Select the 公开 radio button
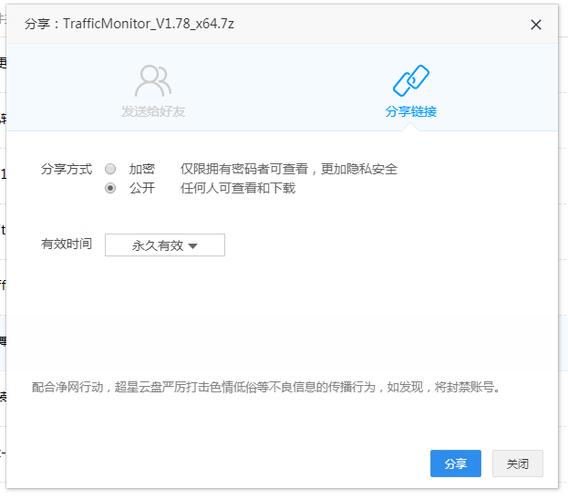Viewport: 568px width, 500px height. [x=110, y=188]
